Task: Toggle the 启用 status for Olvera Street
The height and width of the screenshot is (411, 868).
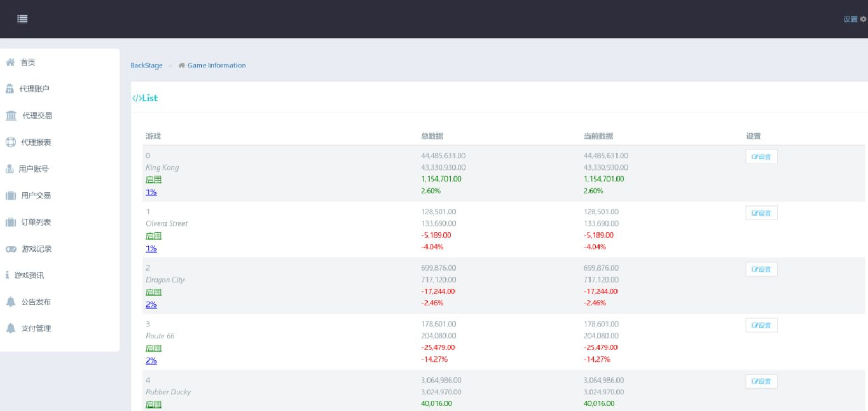Action: [x=153, y=236]
